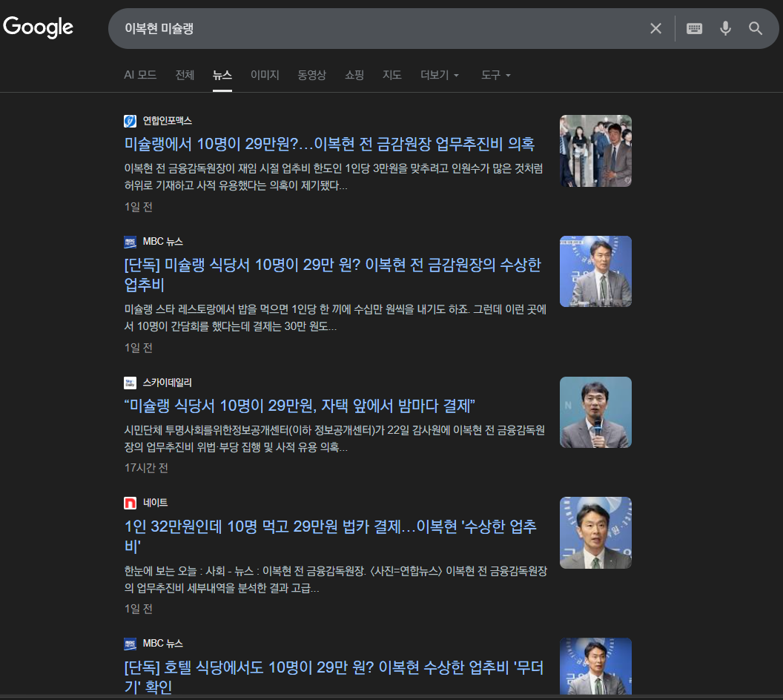The width and height of the screenshot is (783, 700).
Task: Switch to the 지도 tab
Action: click(x=392, y=75)
